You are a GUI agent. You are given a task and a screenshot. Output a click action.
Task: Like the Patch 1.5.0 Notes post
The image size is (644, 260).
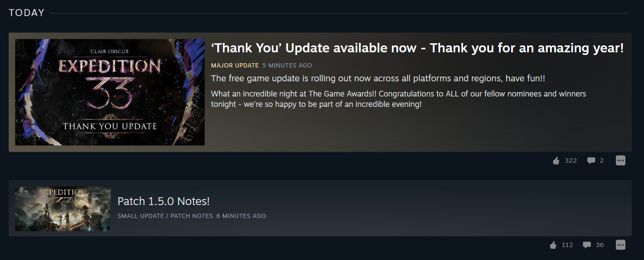553,245
